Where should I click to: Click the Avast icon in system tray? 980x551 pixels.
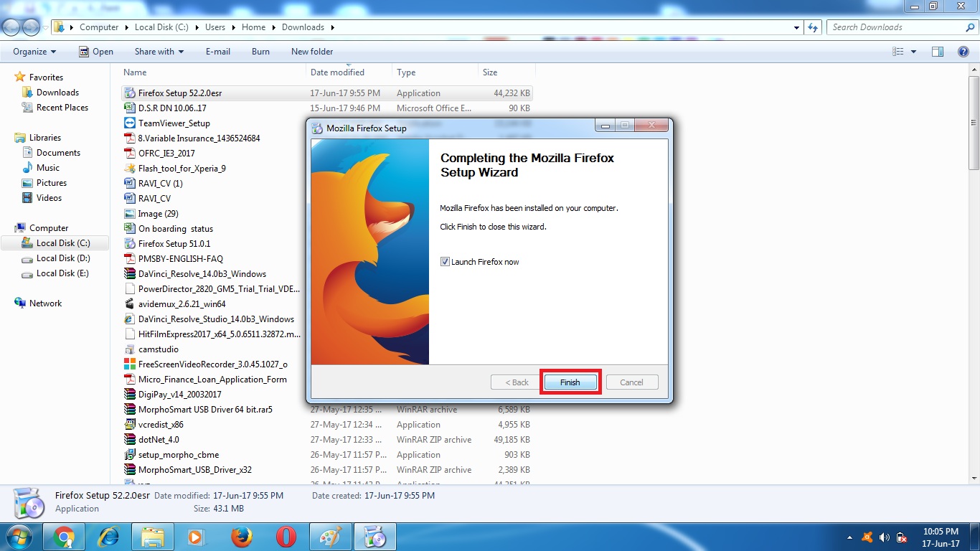point(867,537)
